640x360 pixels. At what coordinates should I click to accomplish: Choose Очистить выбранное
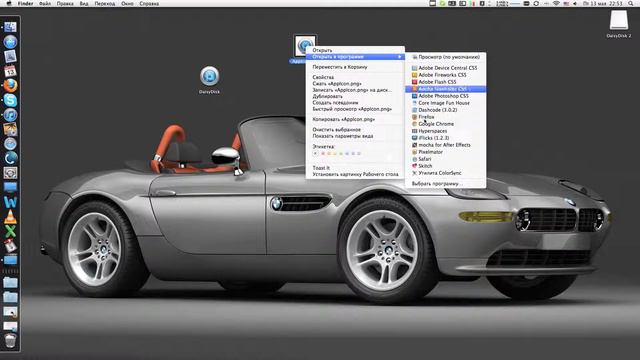point(355,130)
